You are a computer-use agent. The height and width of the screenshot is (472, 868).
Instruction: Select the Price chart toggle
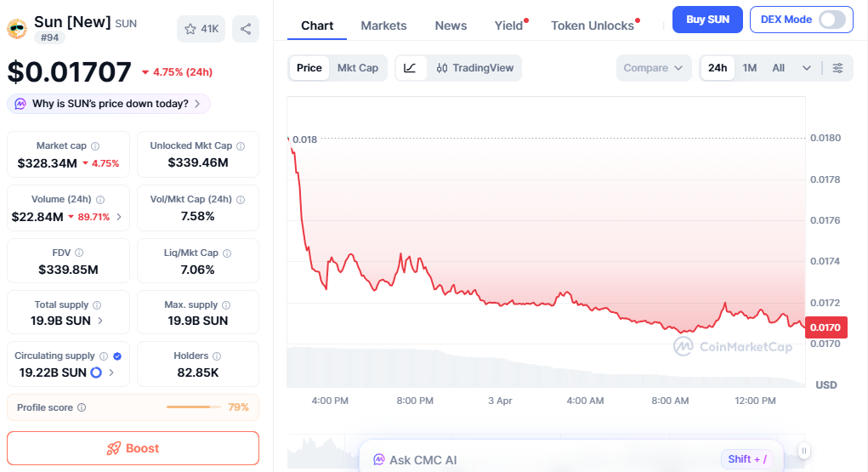(x=309, y=68)
